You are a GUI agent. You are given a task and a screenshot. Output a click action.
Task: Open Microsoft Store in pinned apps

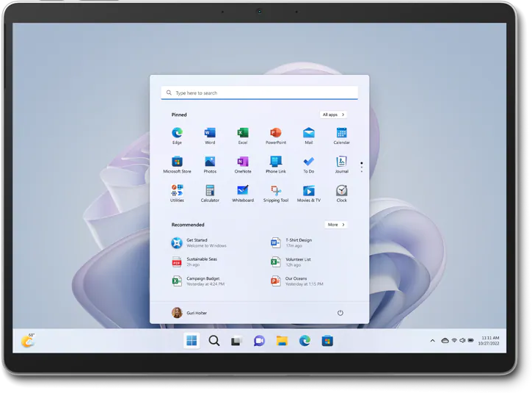(x=177, y=165)
